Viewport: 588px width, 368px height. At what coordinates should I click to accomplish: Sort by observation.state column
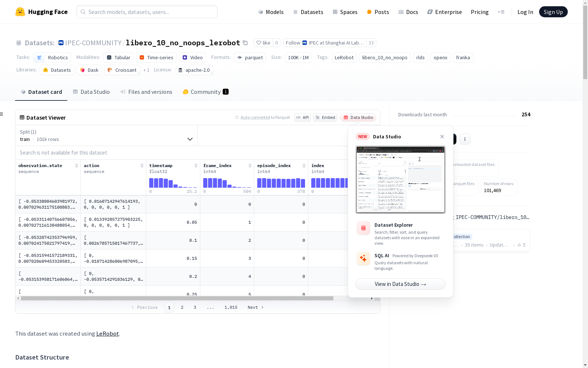[x=76, y=166]
